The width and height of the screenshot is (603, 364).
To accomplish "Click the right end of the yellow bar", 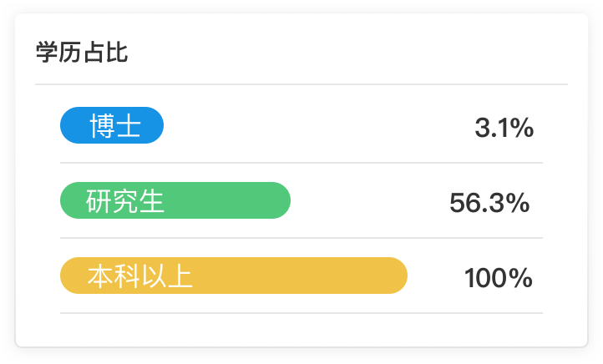I will (x=399, y=276).
